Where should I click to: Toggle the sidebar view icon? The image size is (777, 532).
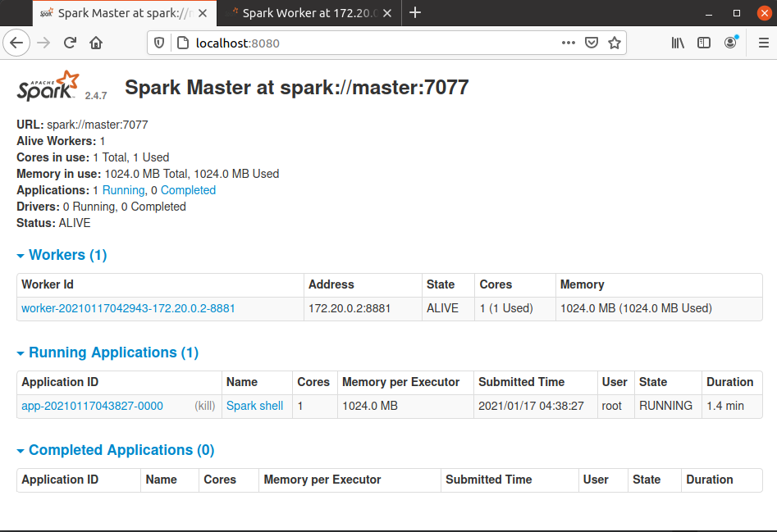(704, 43)
